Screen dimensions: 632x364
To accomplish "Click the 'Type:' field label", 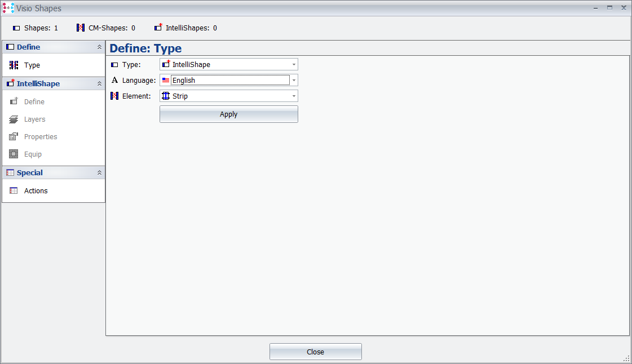I will (131, 64).
